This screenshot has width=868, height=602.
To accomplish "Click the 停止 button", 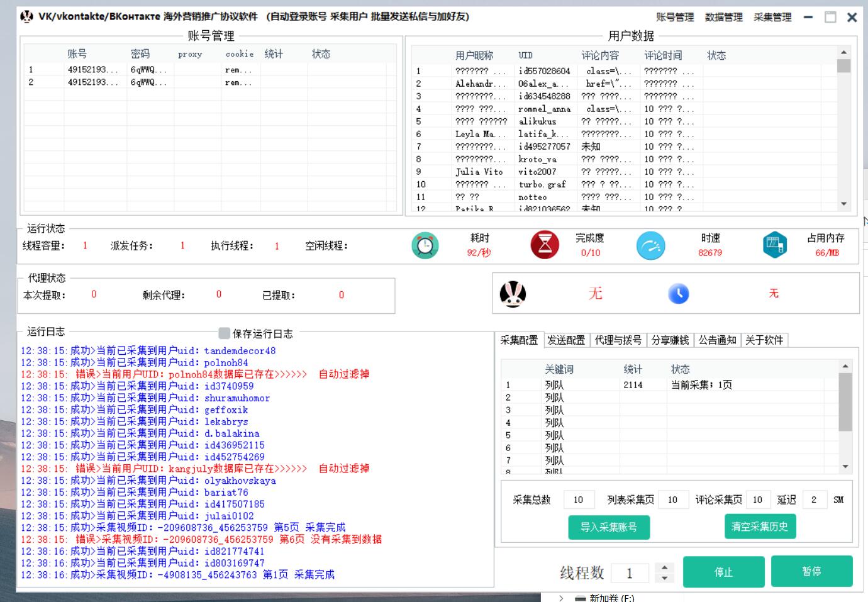I will click(723, 572).
